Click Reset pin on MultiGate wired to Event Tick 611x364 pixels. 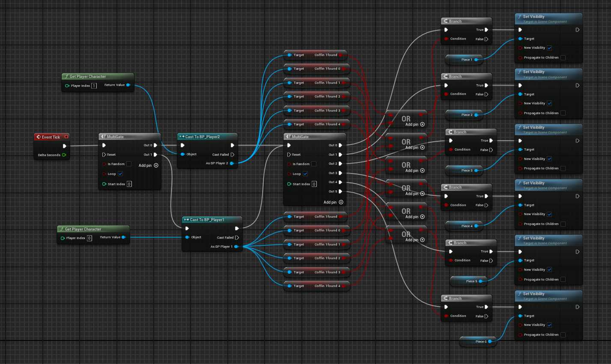(104, 154)
